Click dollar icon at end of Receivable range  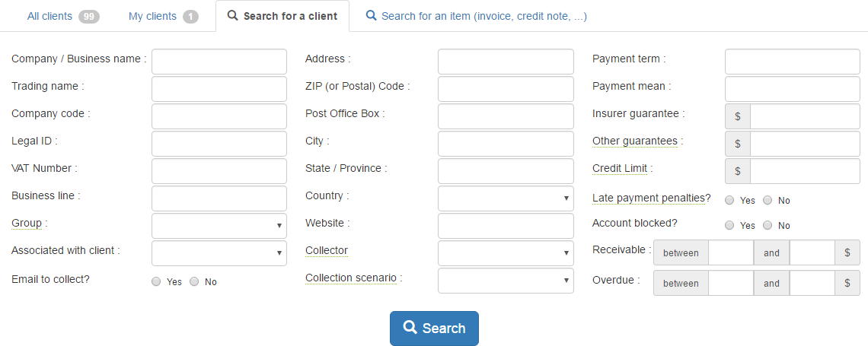tap(847, 252)
